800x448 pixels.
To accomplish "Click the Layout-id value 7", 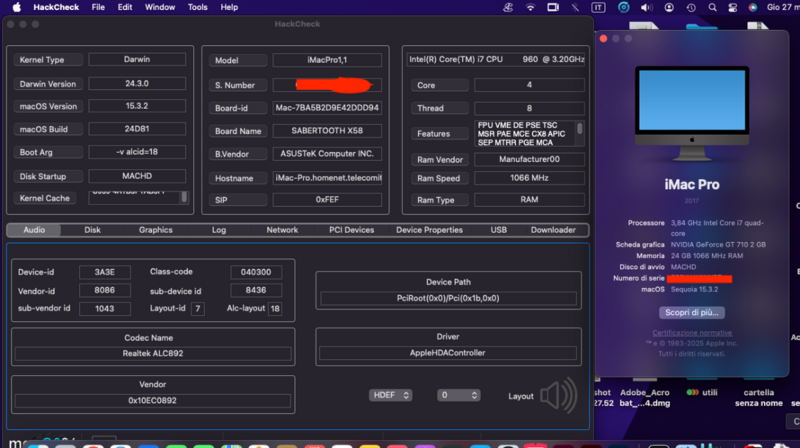I will pyautogui.click(x=197, y=309).
